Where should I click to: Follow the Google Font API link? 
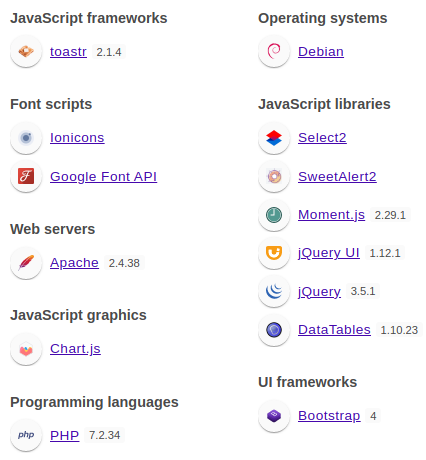tap(103, 176)
